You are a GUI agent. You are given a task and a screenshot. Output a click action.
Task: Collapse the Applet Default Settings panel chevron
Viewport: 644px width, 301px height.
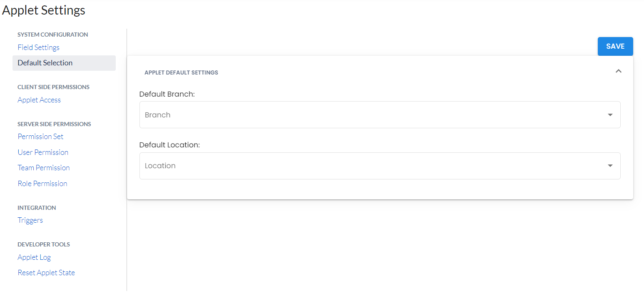coord(618,71)
